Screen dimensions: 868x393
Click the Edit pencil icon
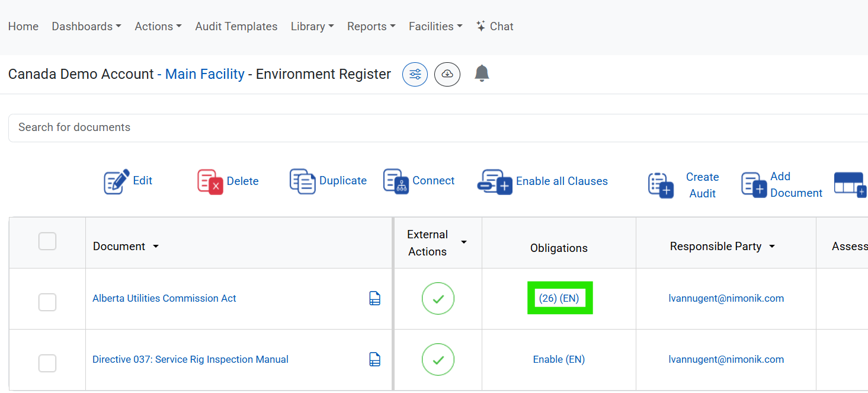click(117, 181)
